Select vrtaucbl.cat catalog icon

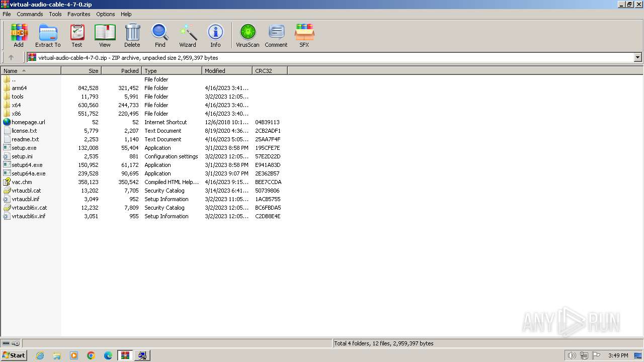point(7,191)
